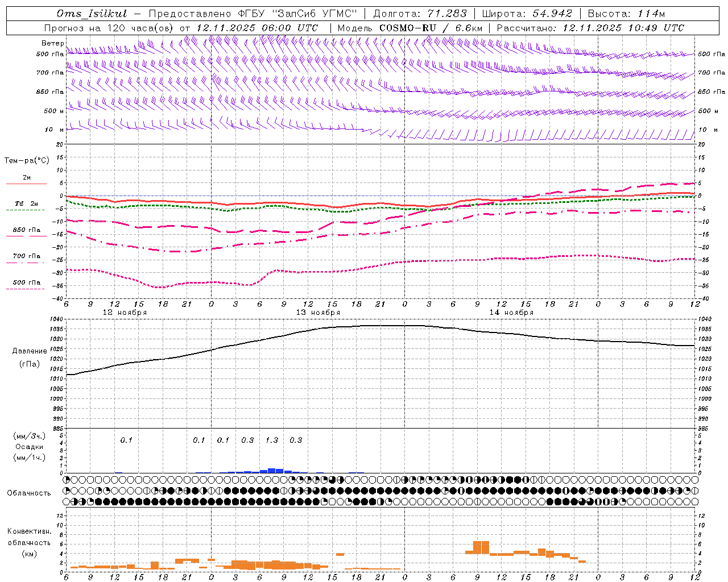This screenshot has width=728, height=582.
Task: Click the 500 м wind level label on left
Action: pyautogui.click(x=54, y=111)
